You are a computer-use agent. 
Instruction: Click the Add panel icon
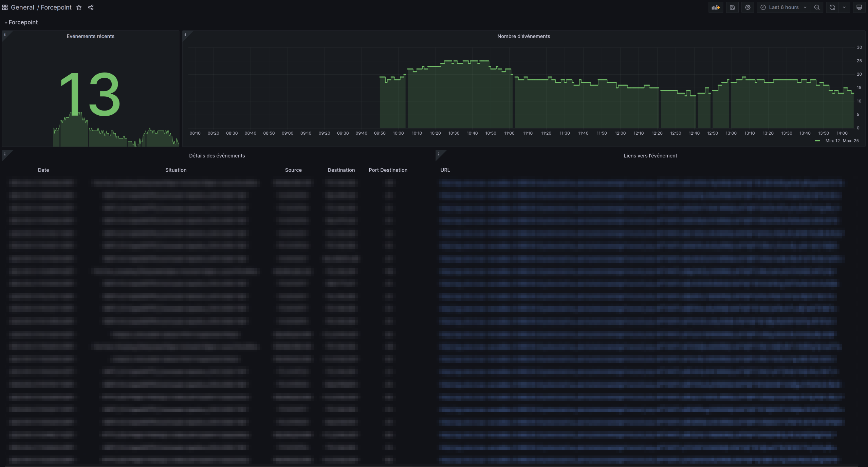point(716,7)
